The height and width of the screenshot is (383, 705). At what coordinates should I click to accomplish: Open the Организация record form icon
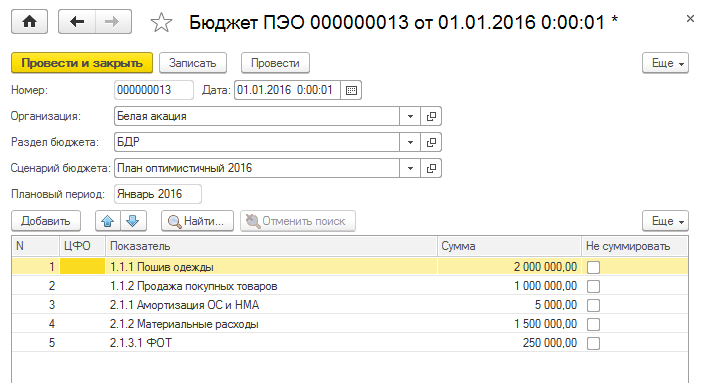tap(431, 116)
